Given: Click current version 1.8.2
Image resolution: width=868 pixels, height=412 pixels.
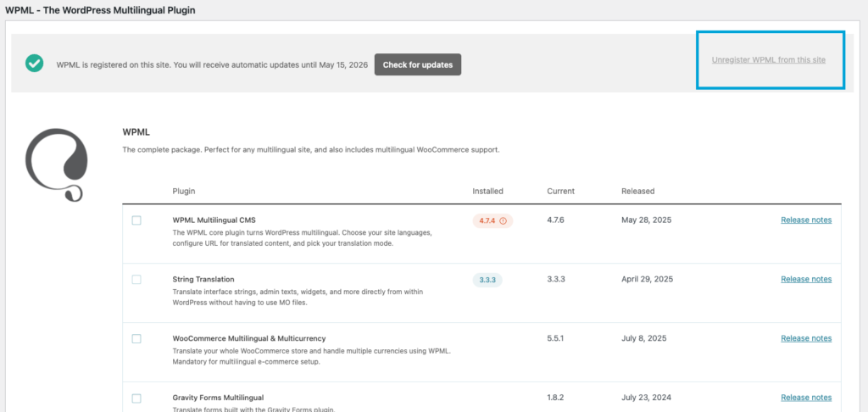Looking at the screenshot, I should tap(555, 398).
